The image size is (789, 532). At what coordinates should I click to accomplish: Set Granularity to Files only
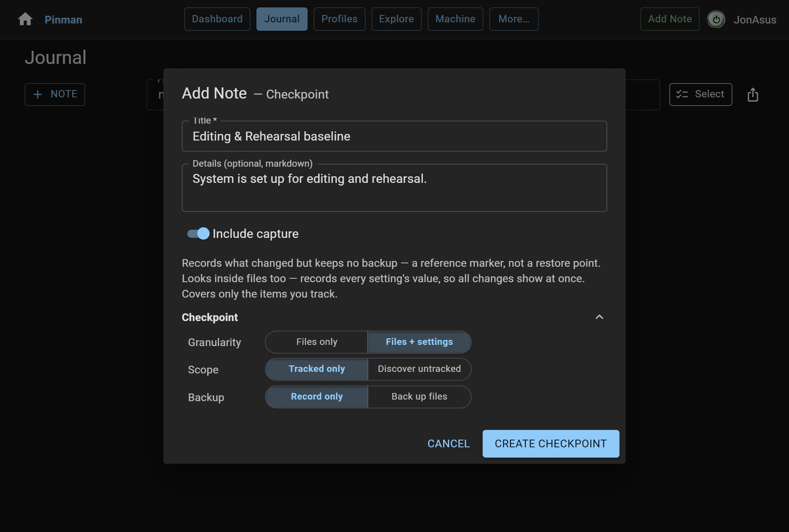pos(317,342)
